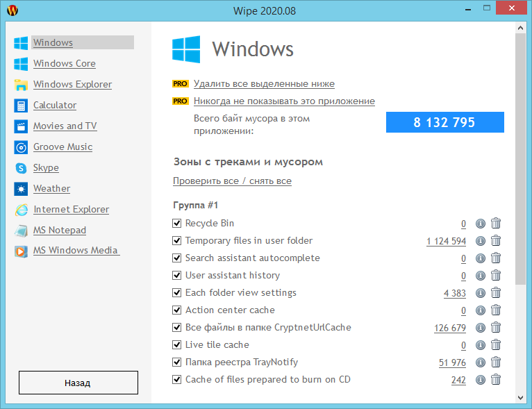The height and width of the screenshot is (409, 532).
Task: Toggle User assistant history checkbox
Action: point(177,275)
